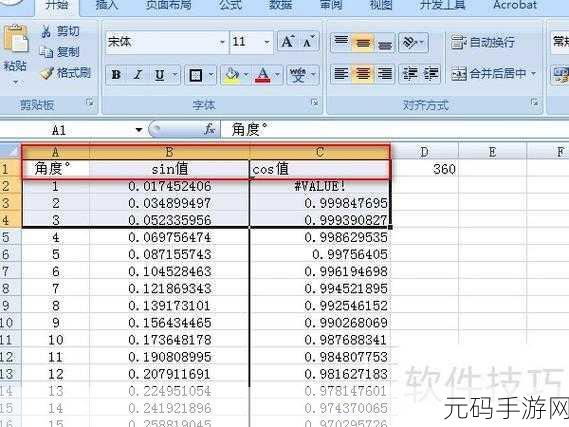Viewport: 569px width, 427px height.
Task: Apply cell borders icon
Action: [x=196, y=75]
